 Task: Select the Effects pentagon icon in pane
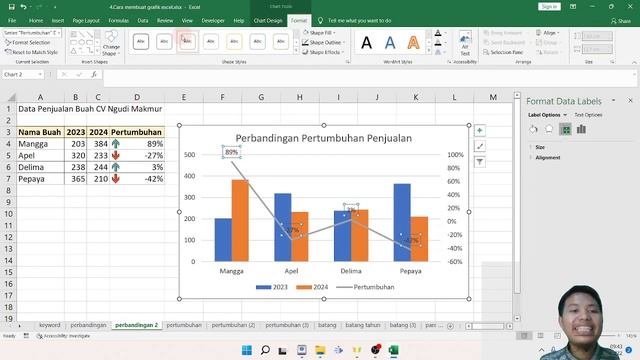(x=549, y=129)
